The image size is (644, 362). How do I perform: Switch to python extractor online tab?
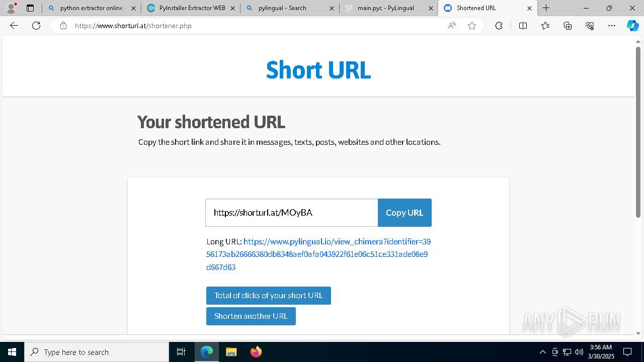click(x=91, y=8)
